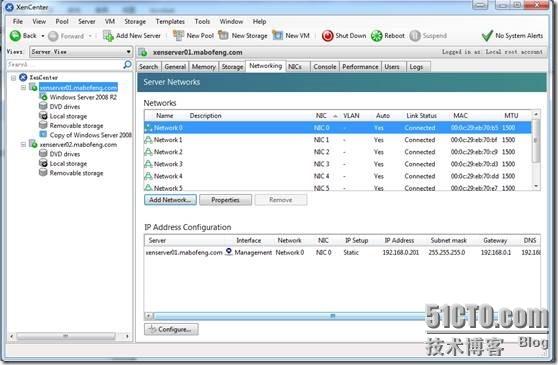Image resolution: width=558 pixels, height=365 pixels.
Task: Click DVD drives icon under xenserver01
Action: coord(43,106)
